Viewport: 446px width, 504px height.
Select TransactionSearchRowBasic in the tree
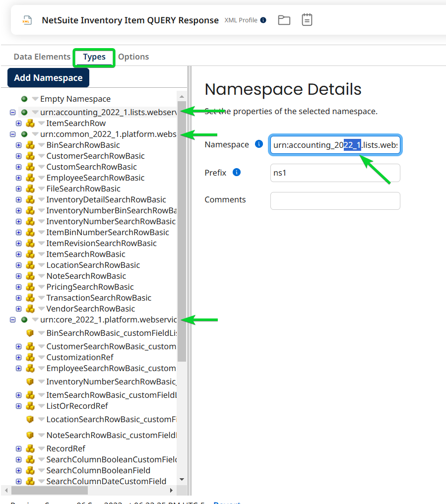coord(99,298)
